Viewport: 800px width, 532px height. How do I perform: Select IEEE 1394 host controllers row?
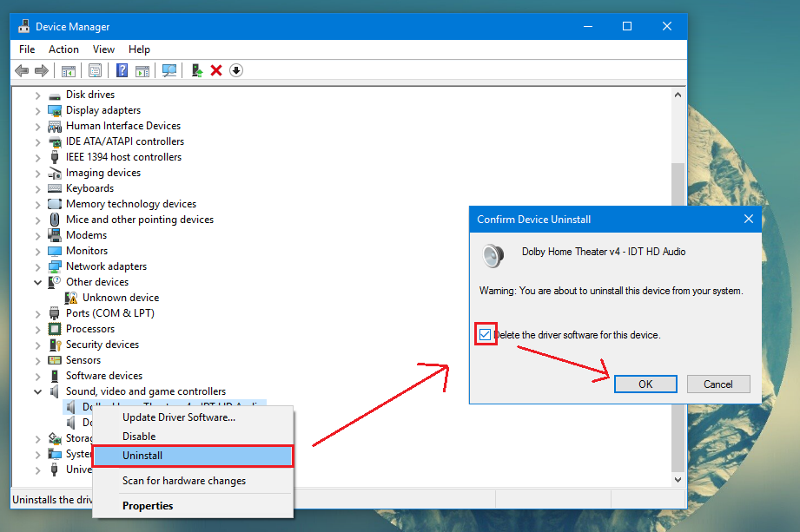(x=123, y=157)
